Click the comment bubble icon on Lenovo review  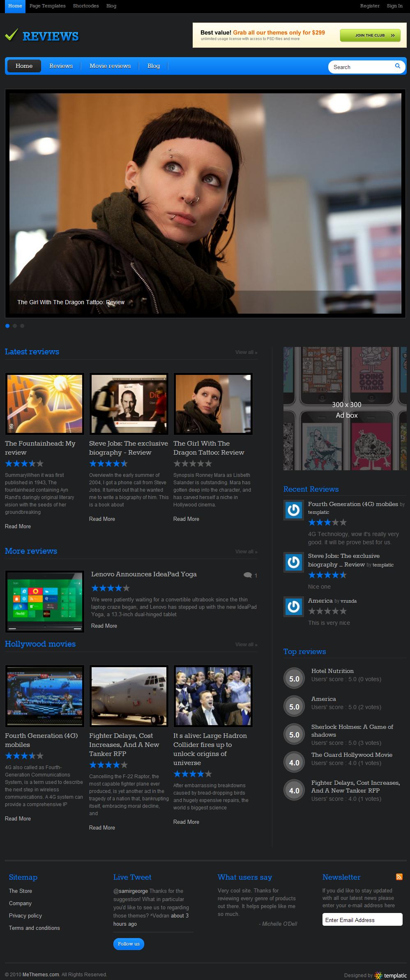tap(247, 575)
